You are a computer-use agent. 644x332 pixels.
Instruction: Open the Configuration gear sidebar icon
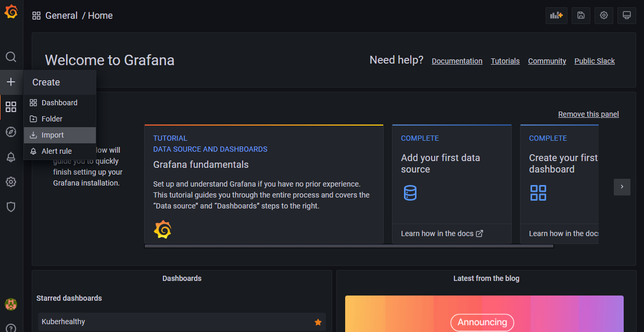click(x=11, y=182)
